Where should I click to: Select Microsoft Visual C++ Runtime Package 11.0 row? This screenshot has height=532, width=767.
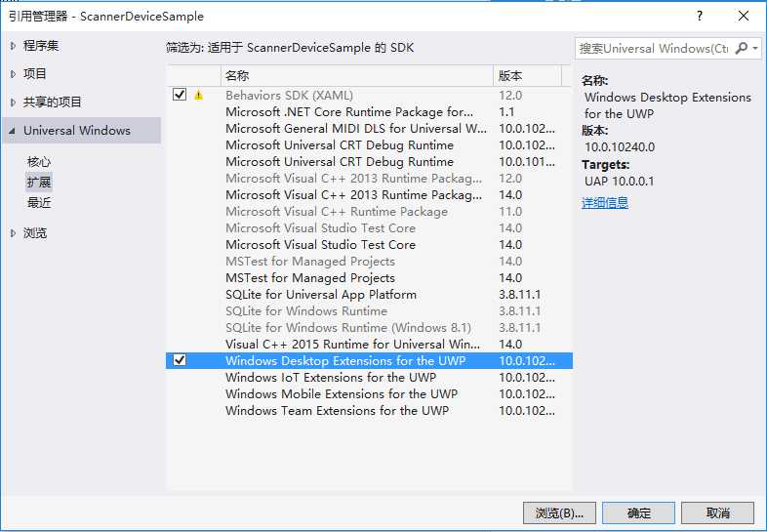[369, 212]
